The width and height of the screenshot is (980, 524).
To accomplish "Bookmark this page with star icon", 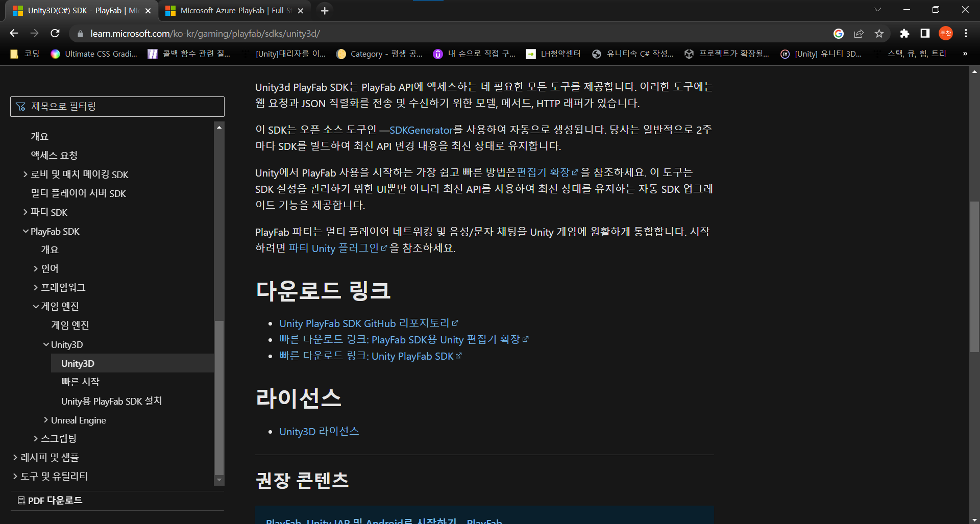I will pos(879,34).
